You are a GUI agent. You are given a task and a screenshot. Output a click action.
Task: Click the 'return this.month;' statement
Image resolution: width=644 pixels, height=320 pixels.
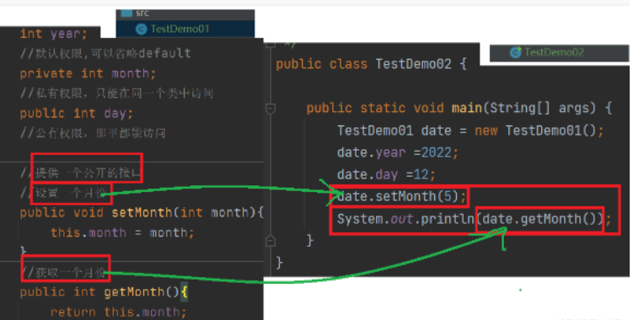coord(119,312)
